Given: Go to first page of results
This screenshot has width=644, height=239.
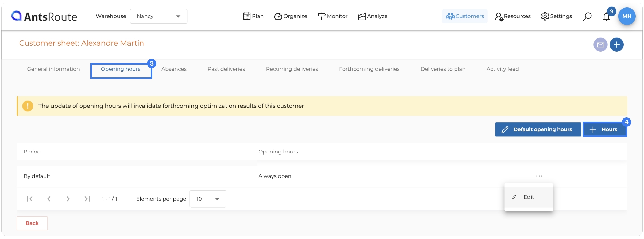Looking at the screenshot, I should 30,199.
